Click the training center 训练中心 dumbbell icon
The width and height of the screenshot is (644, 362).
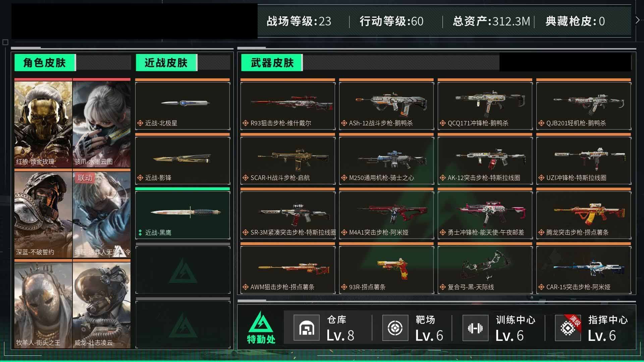[x=475, y=328]
